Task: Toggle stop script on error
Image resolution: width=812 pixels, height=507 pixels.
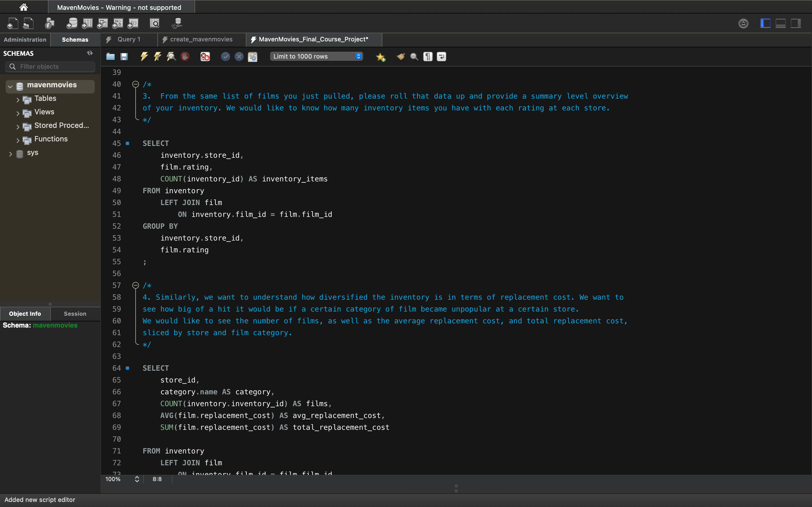Action: tap(205, 56)
